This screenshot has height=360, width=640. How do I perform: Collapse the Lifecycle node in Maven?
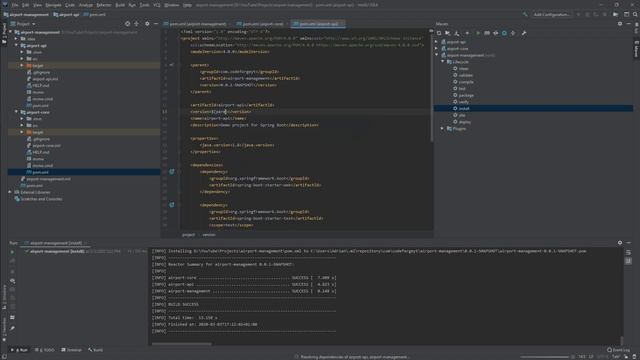click(x=442, y=62)
